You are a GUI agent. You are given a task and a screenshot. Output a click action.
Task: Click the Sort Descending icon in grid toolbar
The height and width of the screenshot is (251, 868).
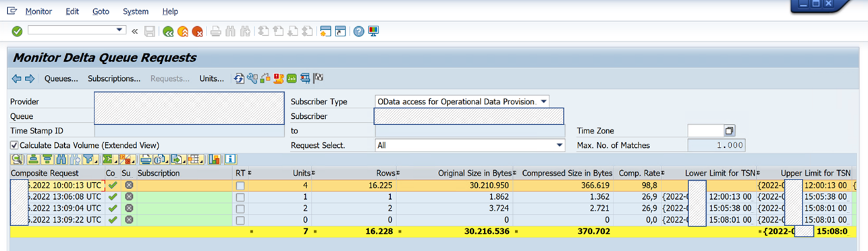pyautogui.click(x=47, y=159)
